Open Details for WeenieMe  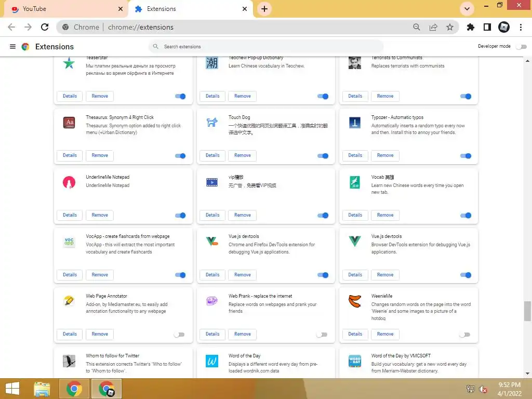coord(355,334)
